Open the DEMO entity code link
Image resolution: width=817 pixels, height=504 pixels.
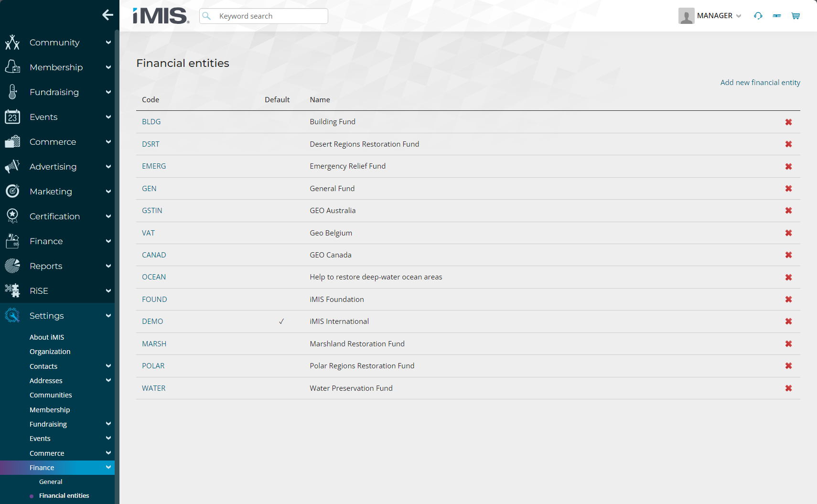tap(152, 322)
